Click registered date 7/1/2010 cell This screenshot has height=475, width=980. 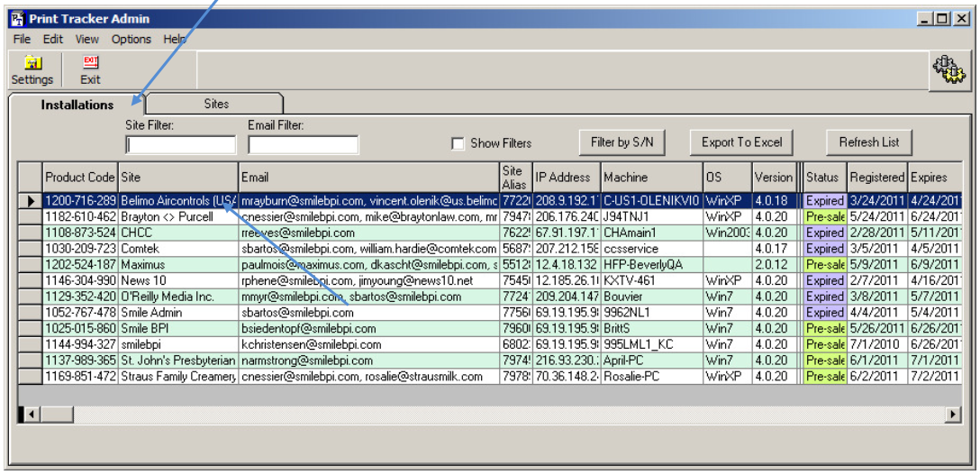tap(877, 344)
